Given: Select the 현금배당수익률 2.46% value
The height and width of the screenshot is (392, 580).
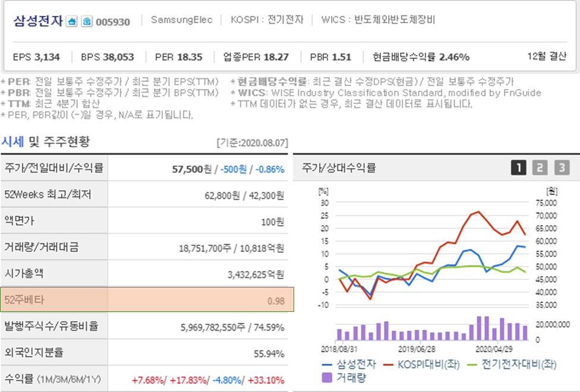Looking at the screenshot, I should pos(421,57).
